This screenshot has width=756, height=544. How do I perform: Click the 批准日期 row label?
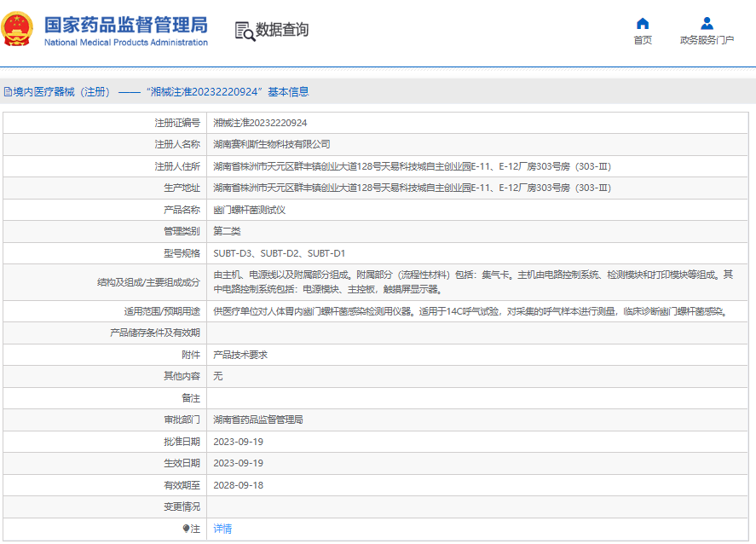click(182, 442)
